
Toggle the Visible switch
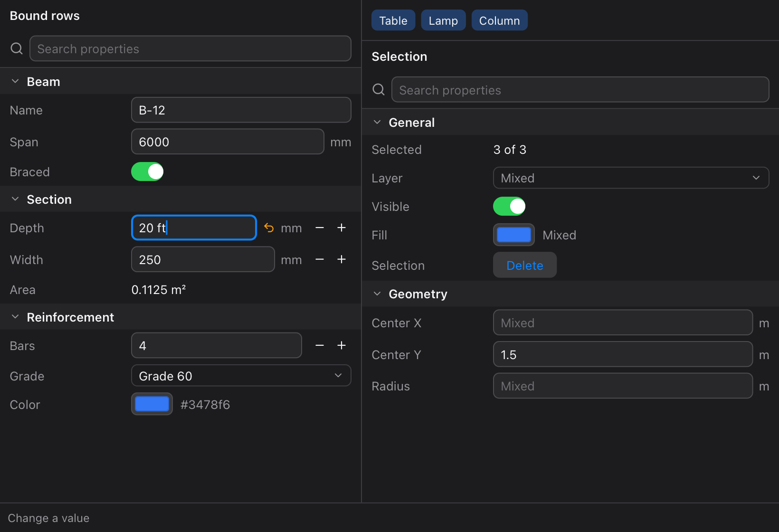509,206
